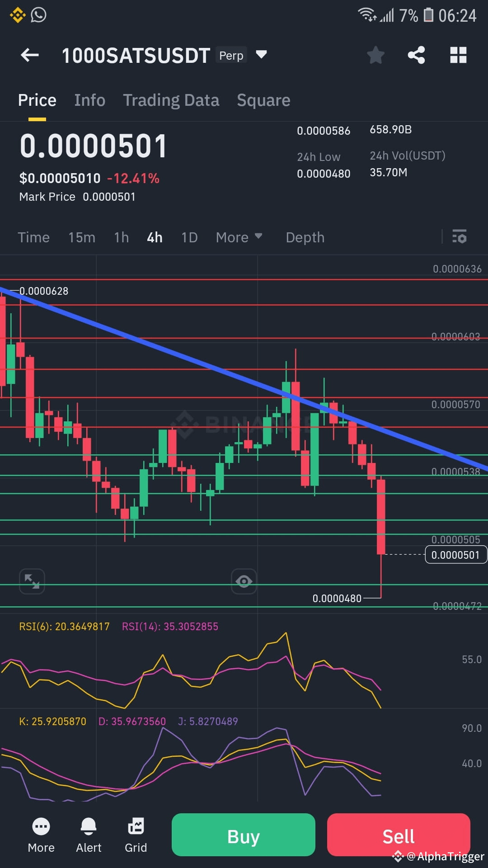The height and width of the screenshot is (868, 488).
Task: Tap the large last price 0.0000501
Action: pos(93,146)
